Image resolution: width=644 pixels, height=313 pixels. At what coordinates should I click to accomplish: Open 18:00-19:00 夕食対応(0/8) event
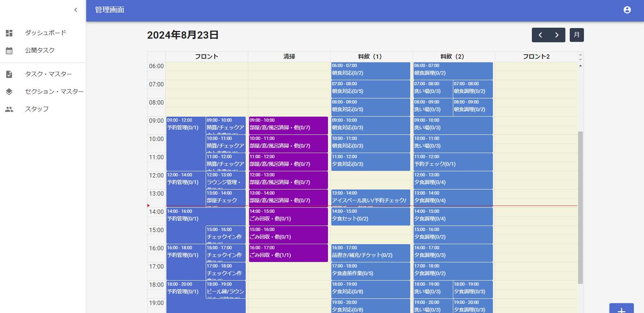(371, 290)
